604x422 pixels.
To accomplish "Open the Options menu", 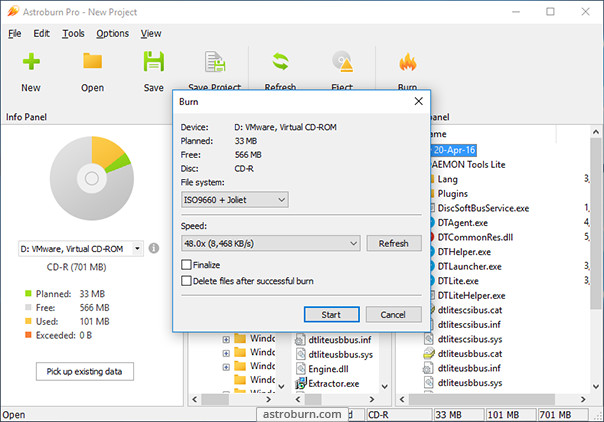I will pos(112,33).
